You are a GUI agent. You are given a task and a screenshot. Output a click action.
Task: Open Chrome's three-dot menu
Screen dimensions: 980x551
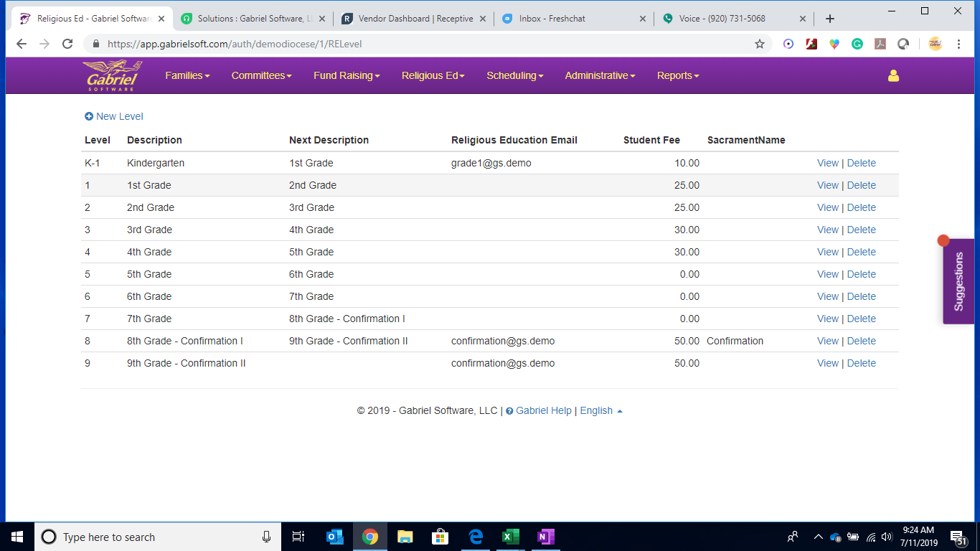pyautogui.click(x=959, y=44)
